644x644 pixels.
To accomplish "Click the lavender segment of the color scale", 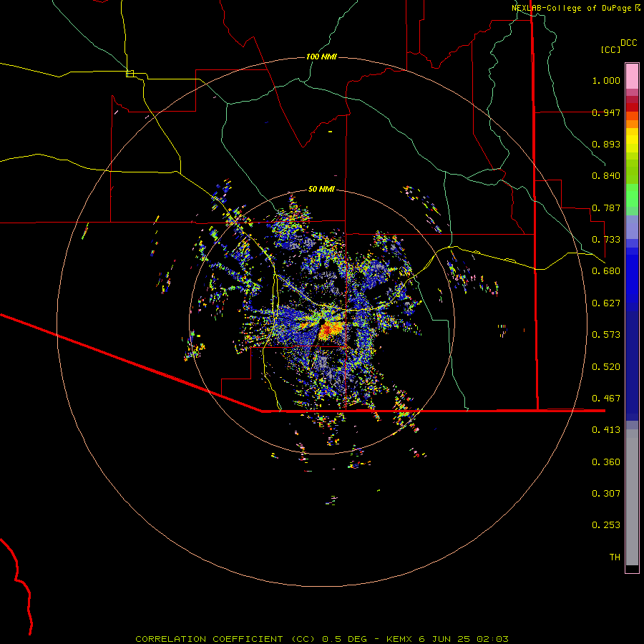I will 632,227.
